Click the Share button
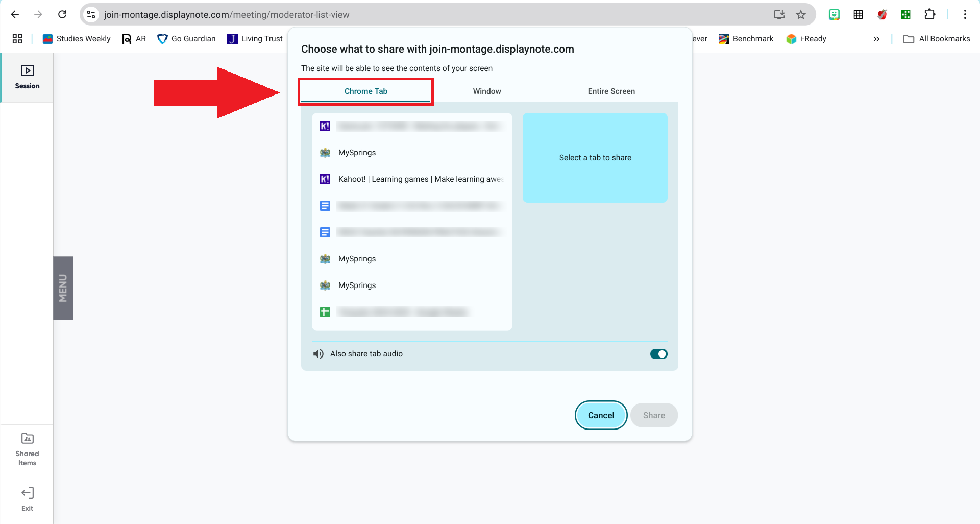Viewport: 980px width, 524px height. coord(654,415)
